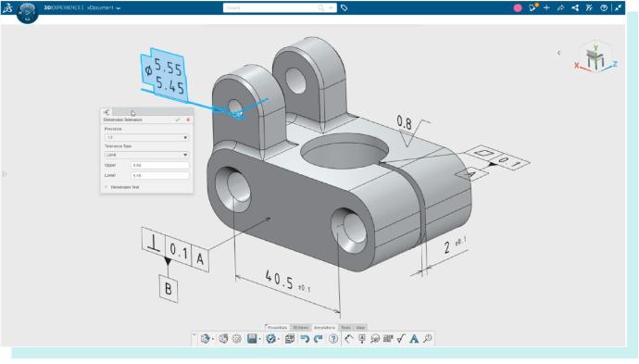This screenshot has height=364, width=639.
Task: Click the second part icon in toolbar
Action: point(223,339)
